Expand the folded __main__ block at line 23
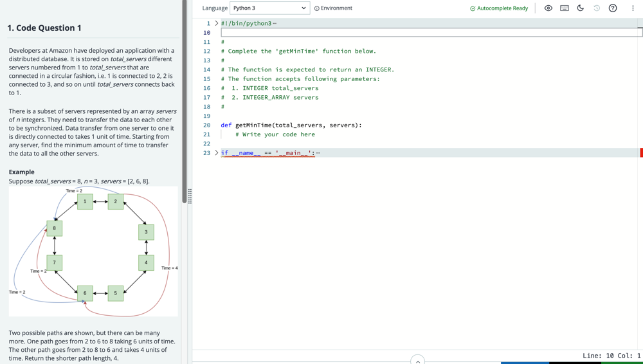Image resolution: width=643 pixels, height=364 pixels. (x=217, y=153)
